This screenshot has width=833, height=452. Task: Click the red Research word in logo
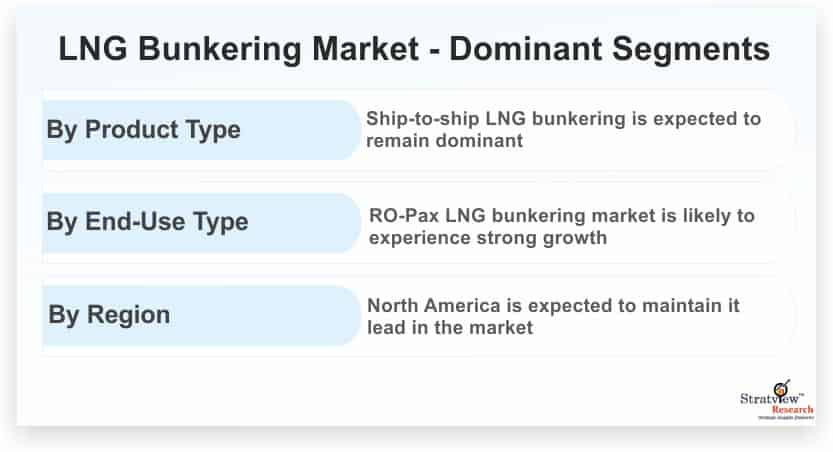tap(793, 410)
